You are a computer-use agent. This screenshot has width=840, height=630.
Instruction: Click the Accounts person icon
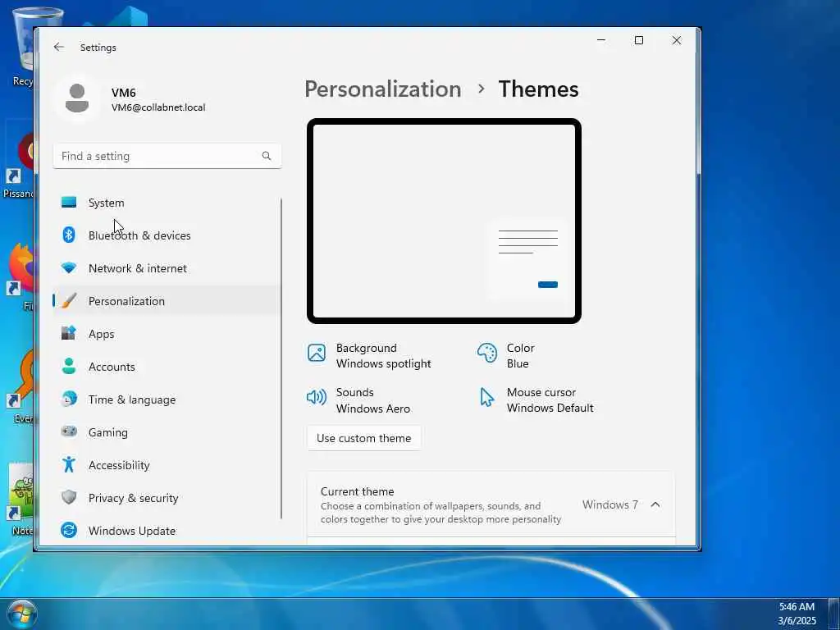[x=69, y=367]
